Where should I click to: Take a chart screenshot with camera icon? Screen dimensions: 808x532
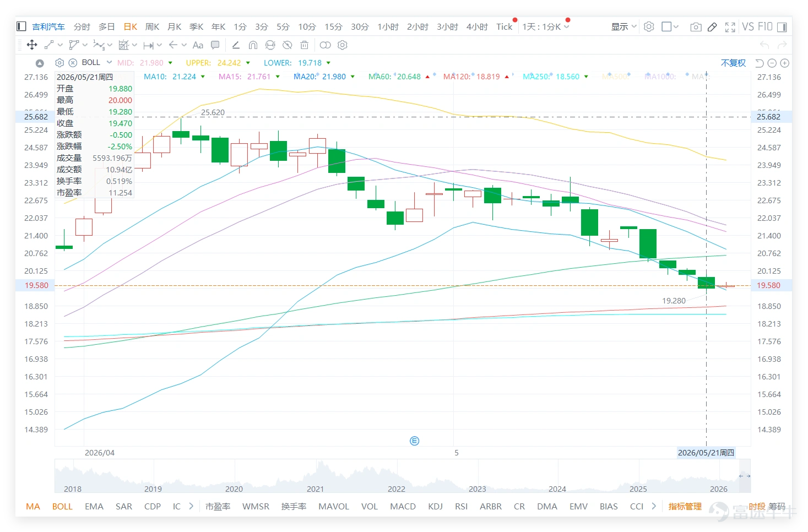[696, 26]
